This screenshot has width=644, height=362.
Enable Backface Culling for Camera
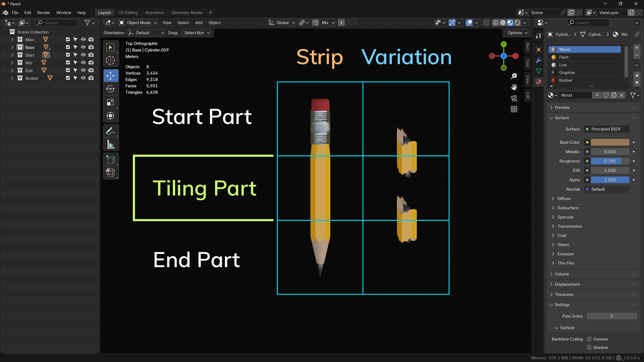coord(589,339)
